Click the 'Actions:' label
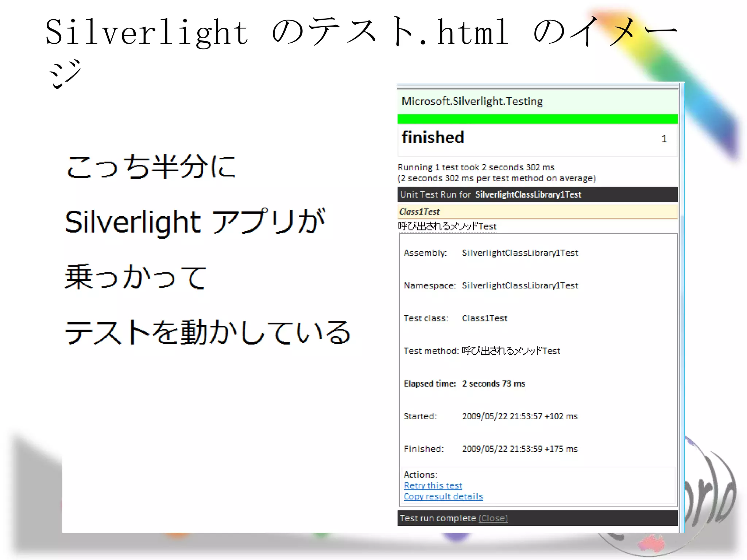The height and width of the screenshot is (560, 747). pyautogui.click(x=421, y=475)
